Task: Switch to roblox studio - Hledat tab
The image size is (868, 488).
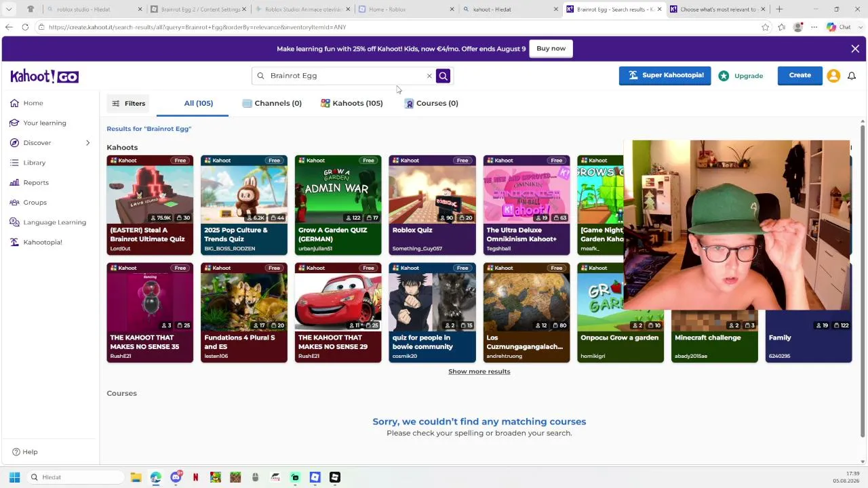Action: click(94, 9)
